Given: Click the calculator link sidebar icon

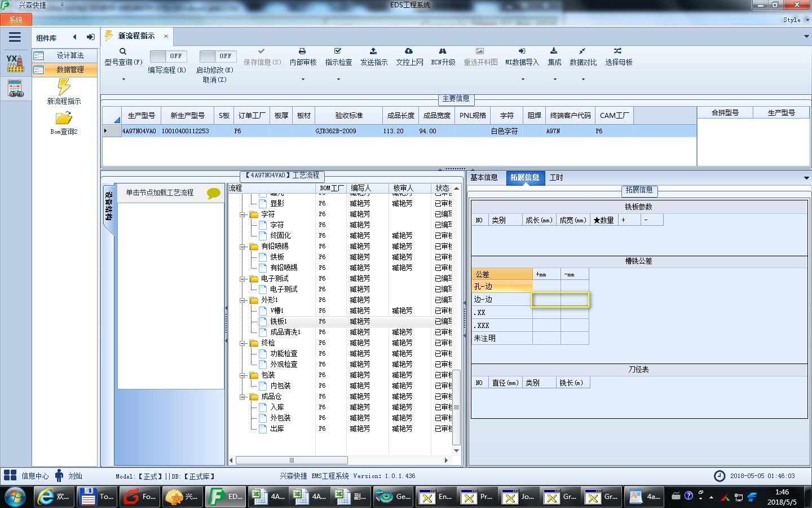Looking at the screenshot, I should click(x=15, y=88).
